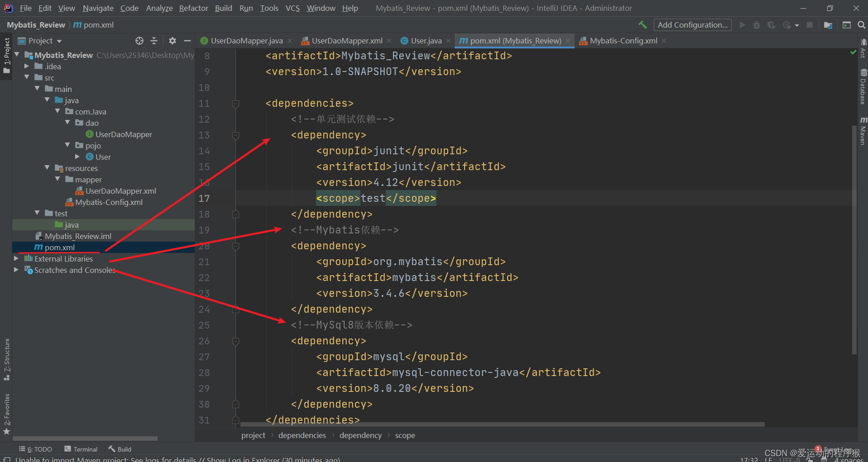Close the Mybatis-Config.xml tab

[664, 41]
